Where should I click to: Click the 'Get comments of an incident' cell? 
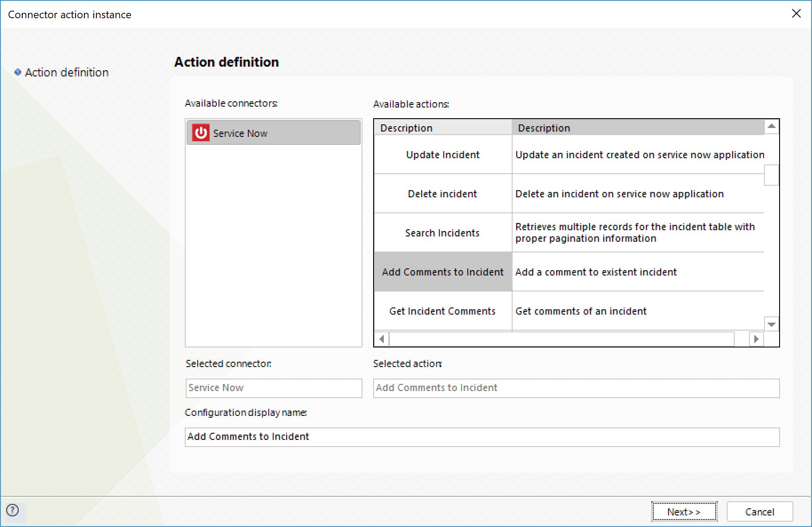tap(638, 311)
